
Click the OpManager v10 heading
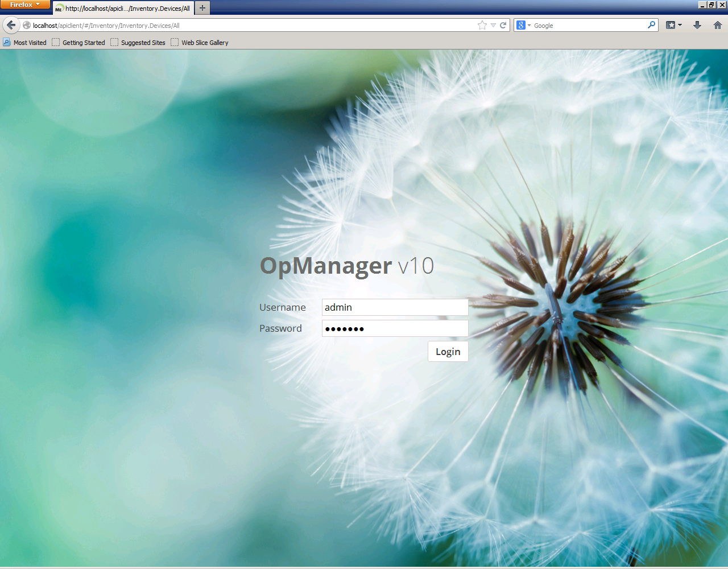coord(347,266)
